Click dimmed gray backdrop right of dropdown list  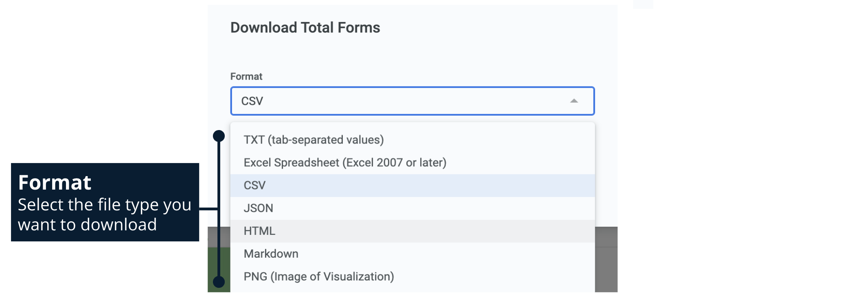click(x=606, y=261)
